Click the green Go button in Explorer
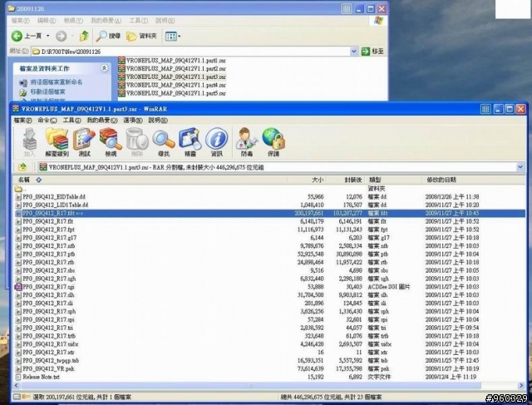 tap(372, 52)
